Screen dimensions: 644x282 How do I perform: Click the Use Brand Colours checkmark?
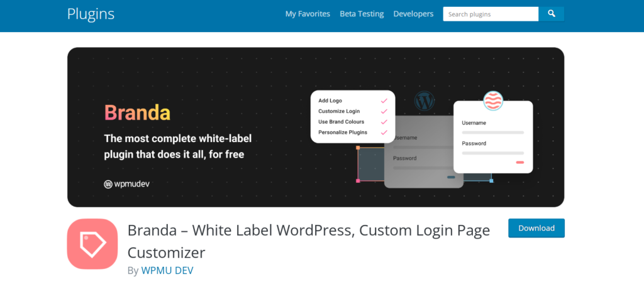[x=384, y=122]
